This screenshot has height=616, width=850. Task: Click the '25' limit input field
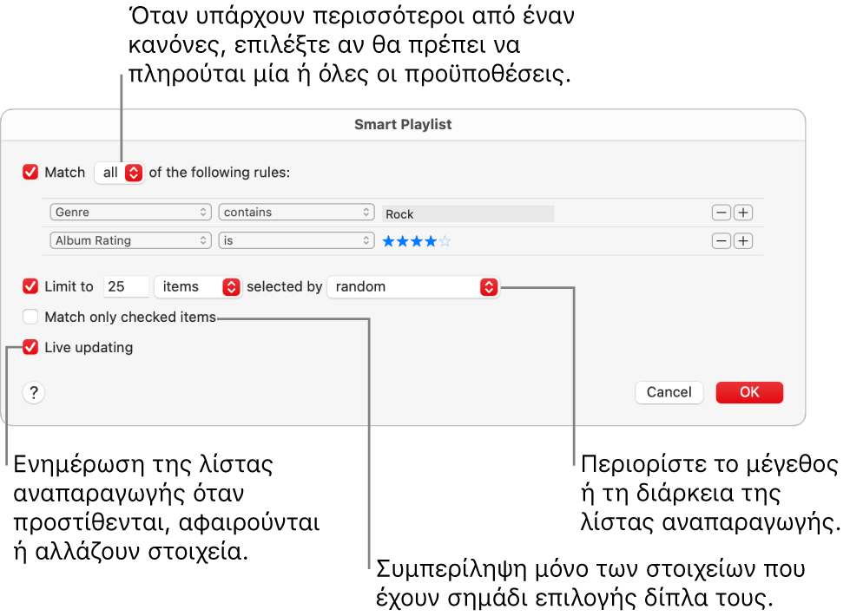point(126,286)
